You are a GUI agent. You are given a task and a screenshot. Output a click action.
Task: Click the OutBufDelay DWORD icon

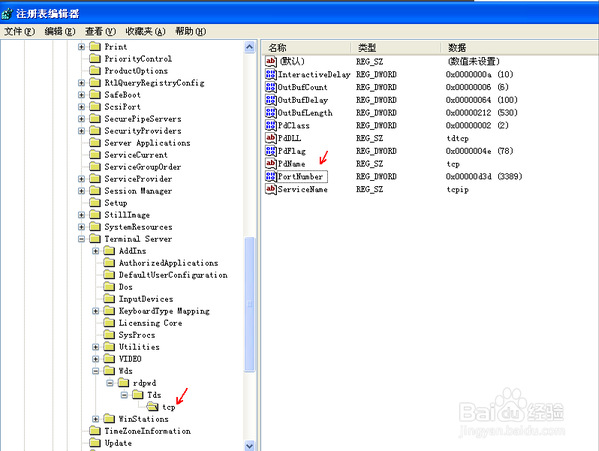pyautogui.click(x=270, y=100)
